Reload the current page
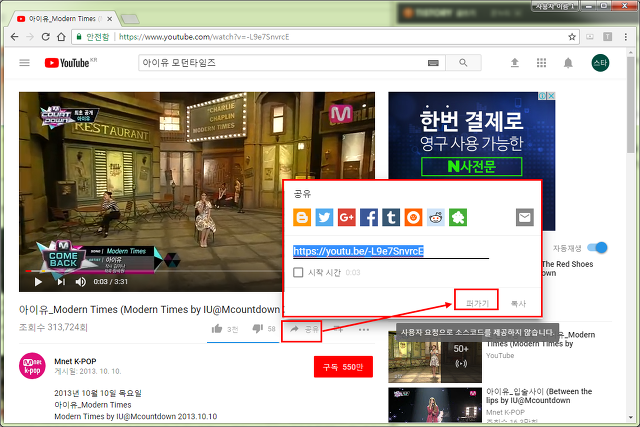Image resolution: width=640 pixels, height=427 pixels. (x=46, y=37)
